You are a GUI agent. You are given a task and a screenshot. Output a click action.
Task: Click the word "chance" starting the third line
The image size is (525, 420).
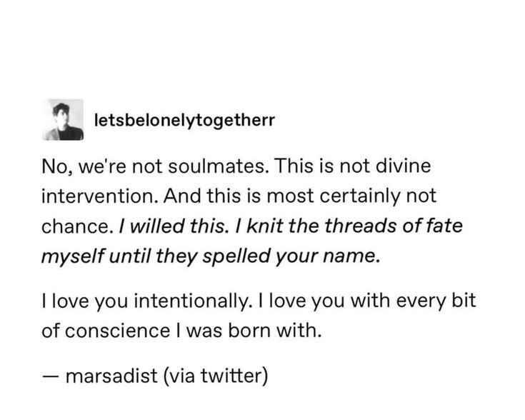tap(75, 226)
